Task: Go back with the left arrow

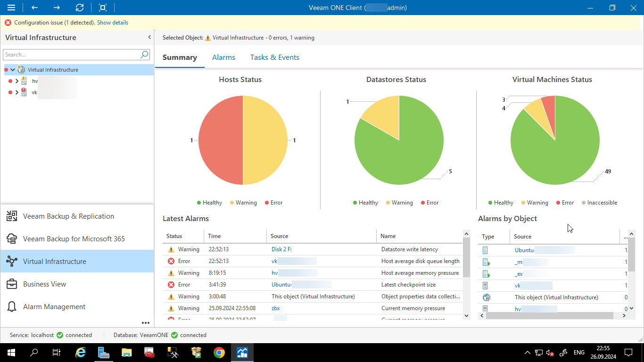Action: (x=34, y=8)
